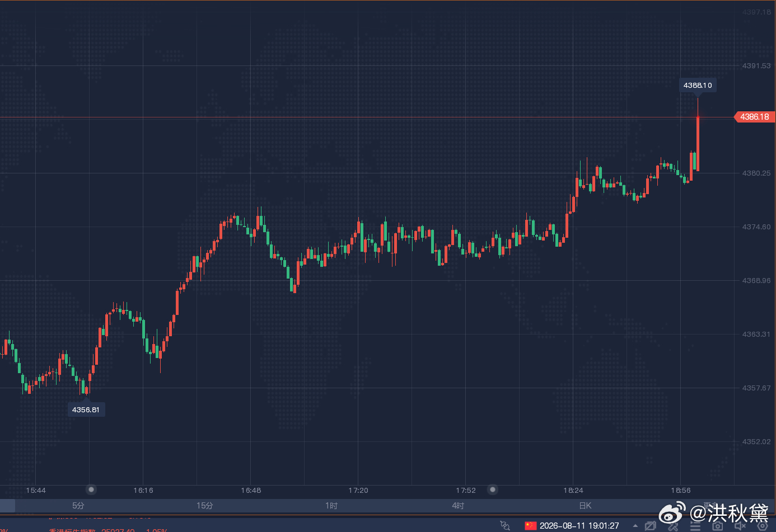Screen dimensions: 776x532
Task: Click the event marker near 16:00 on time axis
Action: click(91, 489)
